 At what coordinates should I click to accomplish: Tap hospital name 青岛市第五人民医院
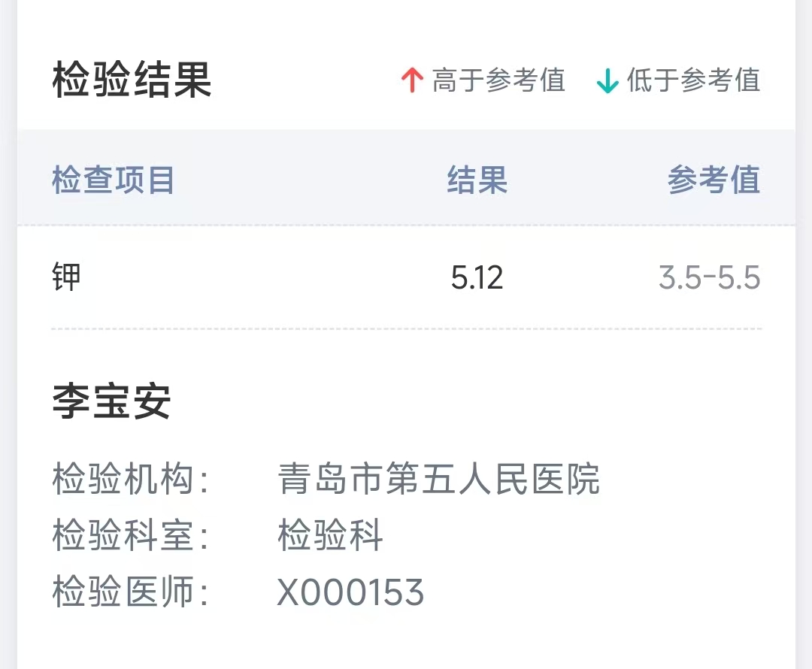point(438,480)
